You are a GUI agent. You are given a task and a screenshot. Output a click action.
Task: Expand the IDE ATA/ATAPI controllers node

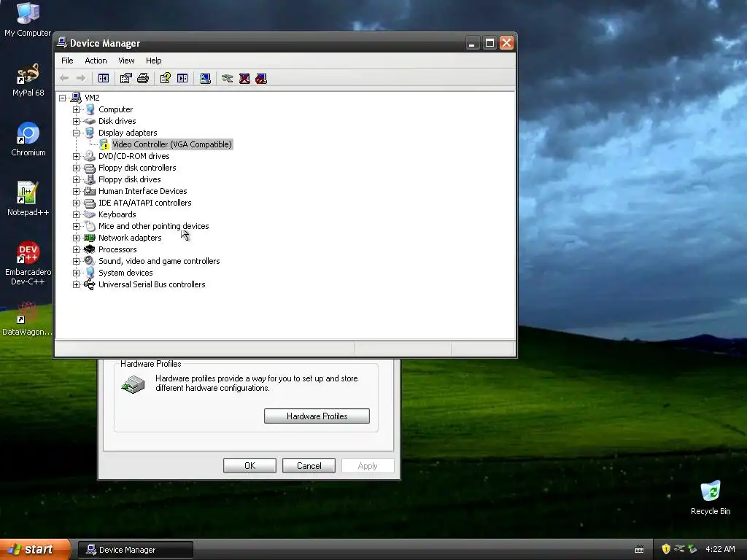pyautogui.click(x=76, y=203)
